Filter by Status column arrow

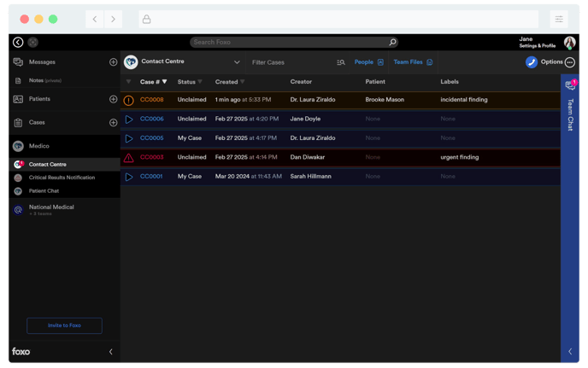pyautogui.click(x=200, y=82)
